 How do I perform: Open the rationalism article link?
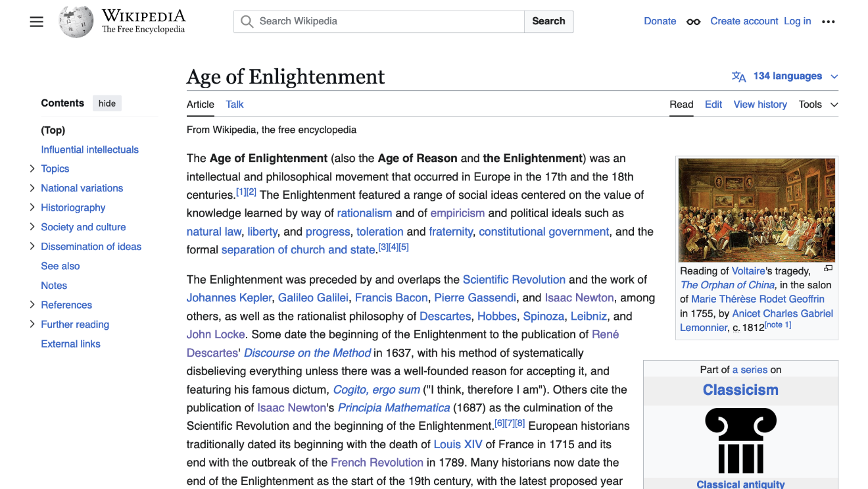[364, 213]
